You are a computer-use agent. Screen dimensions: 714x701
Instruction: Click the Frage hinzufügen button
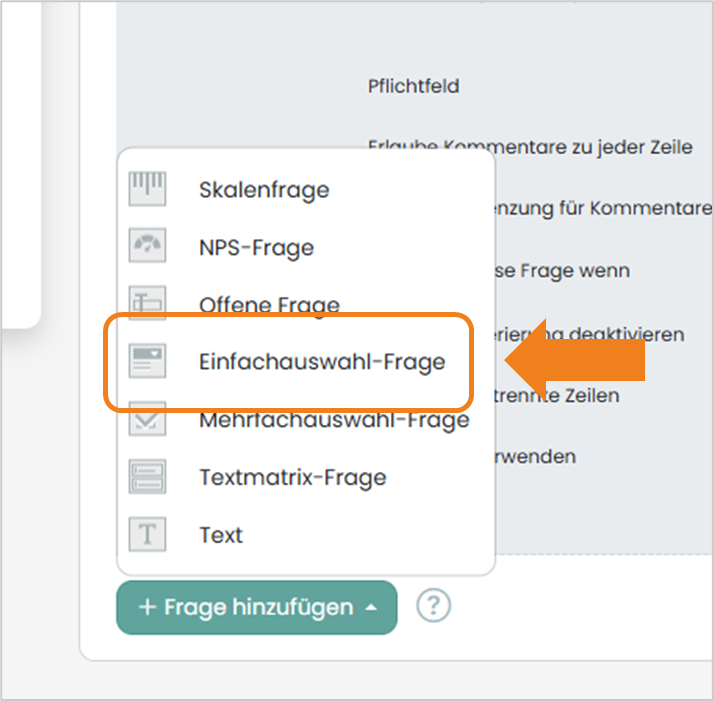pos(257,607)
